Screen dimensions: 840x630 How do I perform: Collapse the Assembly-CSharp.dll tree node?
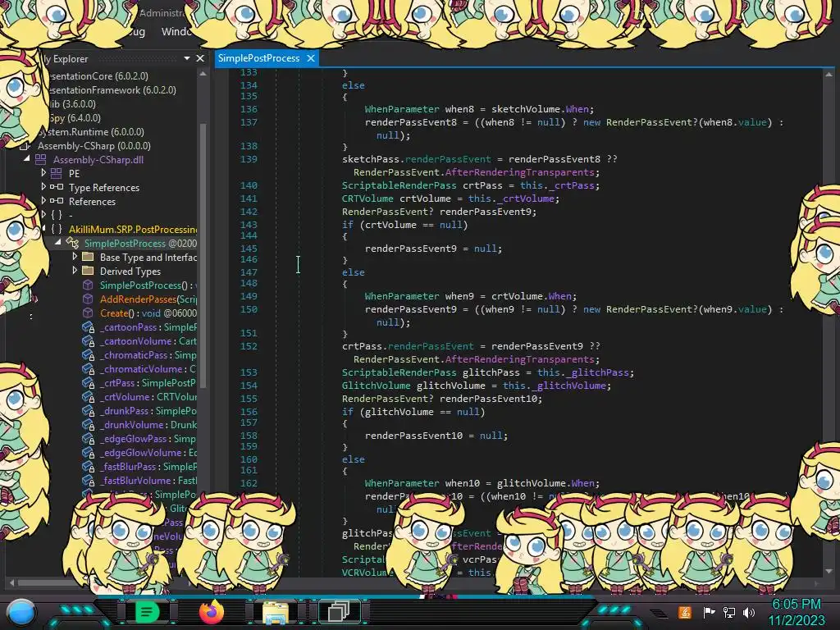tap(27, 159)
